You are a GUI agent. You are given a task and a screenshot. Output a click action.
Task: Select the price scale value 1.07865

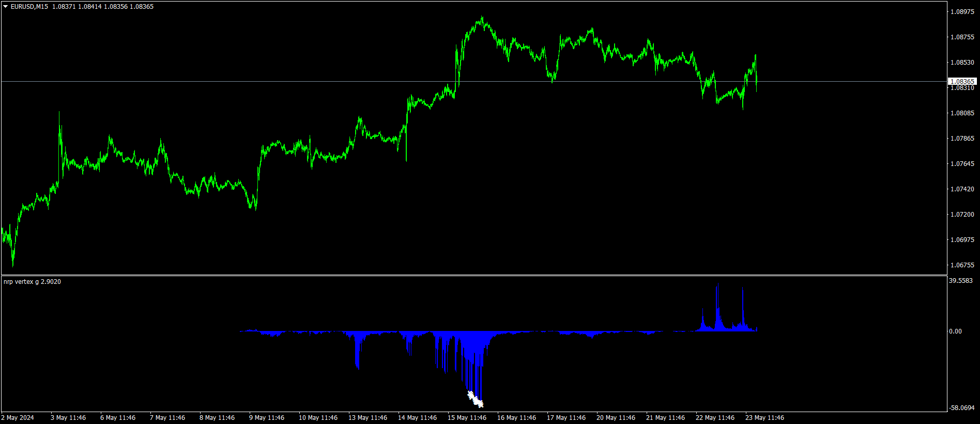(962, 139)
